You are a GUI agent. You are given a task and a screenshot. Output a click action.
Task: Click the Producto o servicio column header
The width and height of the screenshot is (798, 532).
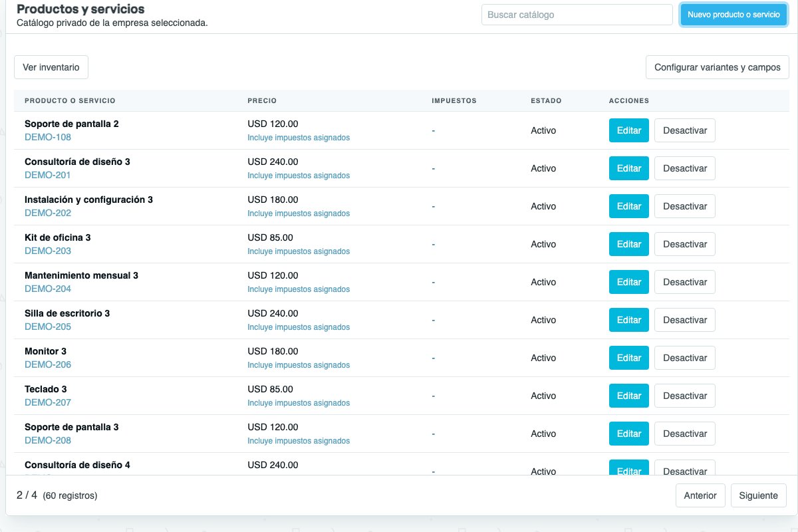70,101
